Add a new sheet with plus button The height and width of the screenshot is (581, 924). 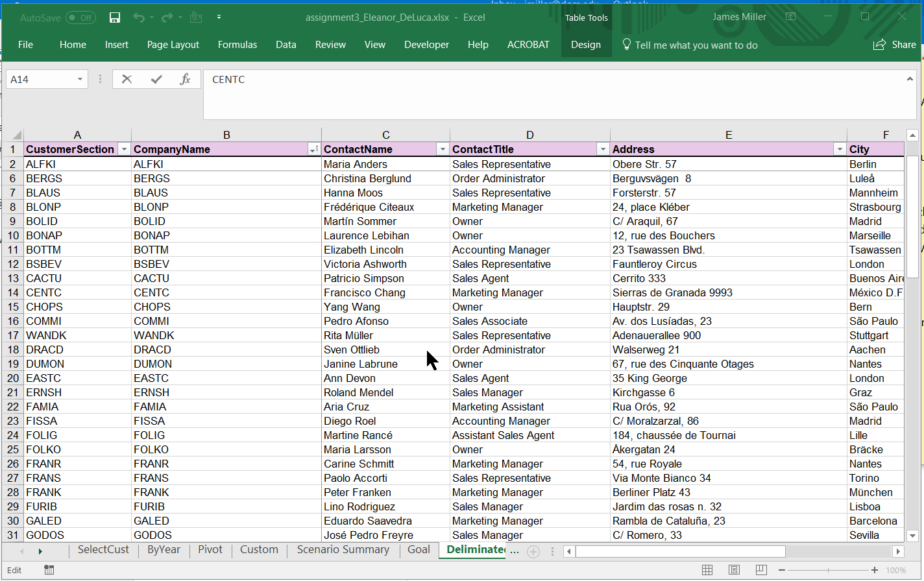coord(533,551)
